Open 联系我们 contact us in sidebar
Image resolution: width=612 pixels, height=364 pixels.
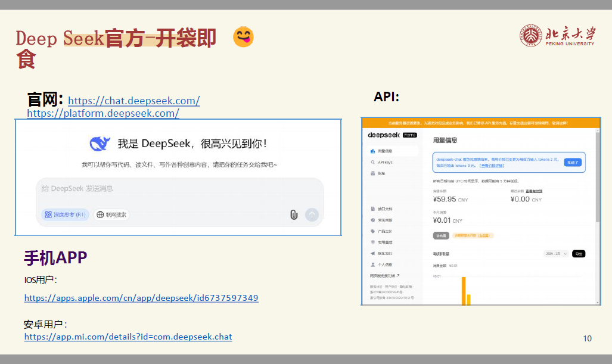(x=382, y=254)
